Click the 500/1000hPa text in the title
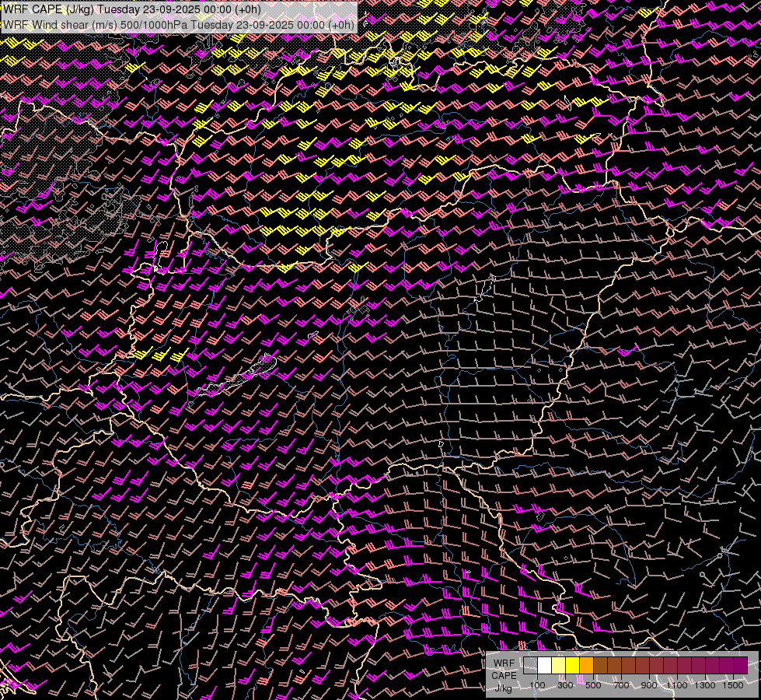Image resolution: width=761 pixels, height=700 pixels. (153, 24)
